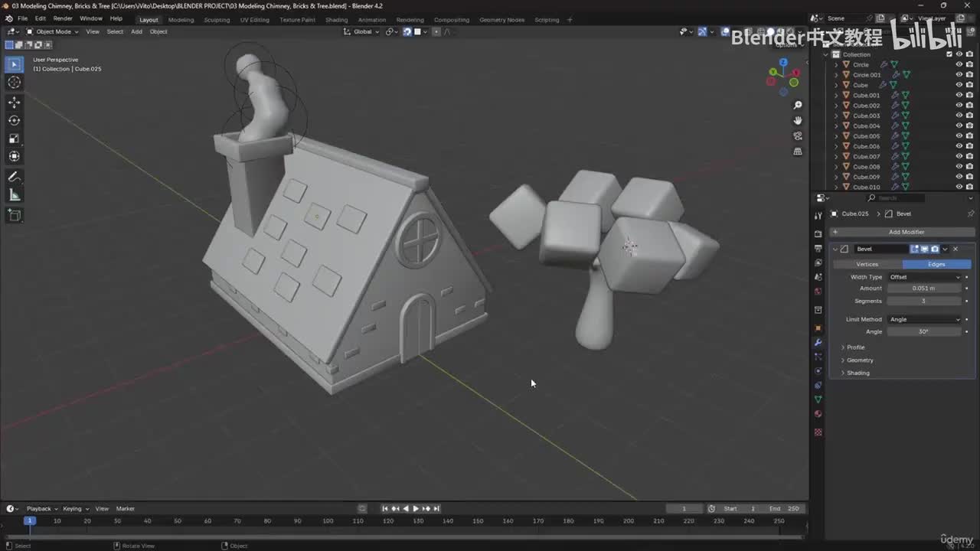
Task: Collapse the Bevel modifier panel arrow
Action: 835,249
